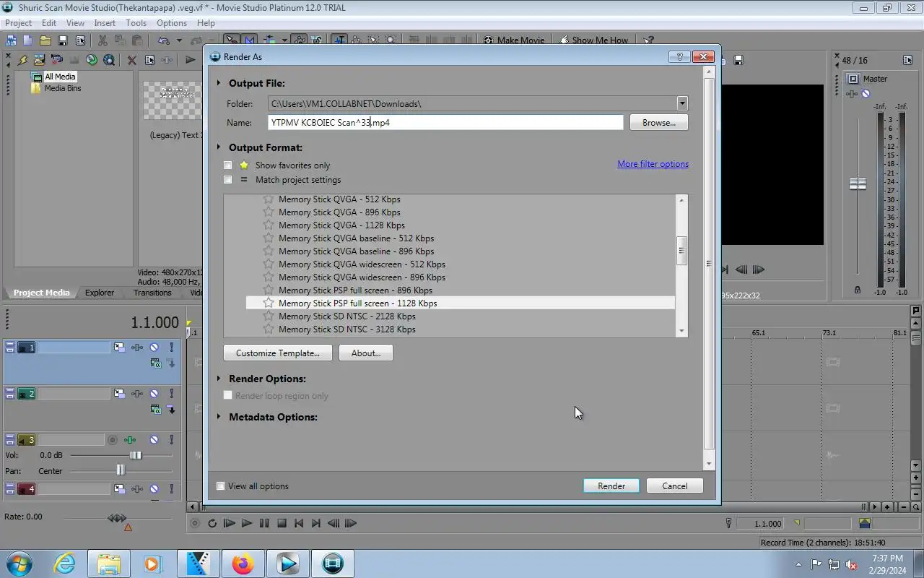Open track FX on audio track 3
This screenshot has width=924, height=578.
[x=130, y=440]
